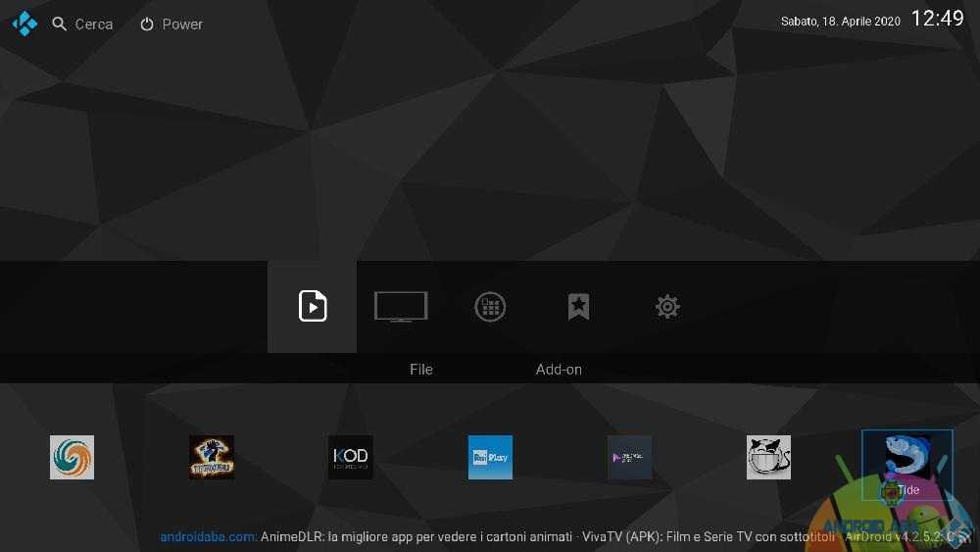Click the androidaba.com ticker label

[208, 536]
